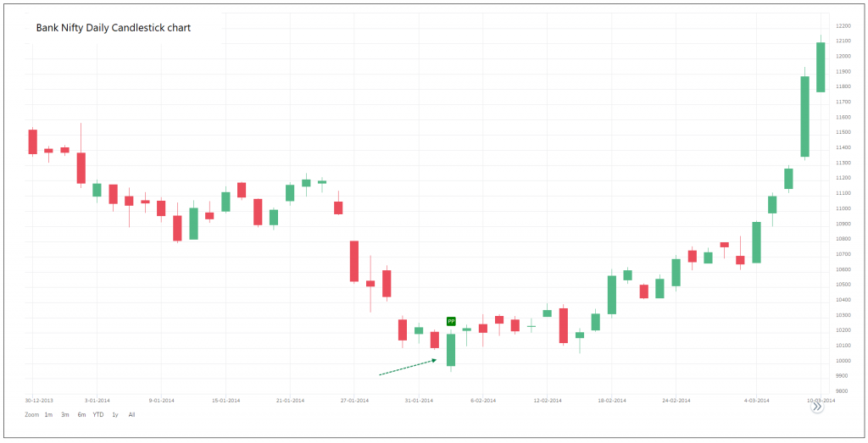Screen dimensions: 868x443
Task: Click the 27-01-2014 date axis label
Action: (354, 400)
